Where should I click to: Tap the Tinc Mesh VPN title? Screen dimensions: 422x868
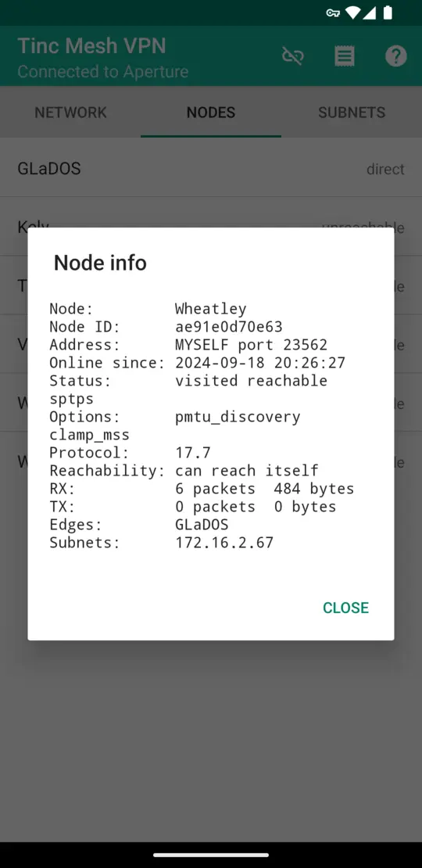pyautogui.click(x=91, y=46)
